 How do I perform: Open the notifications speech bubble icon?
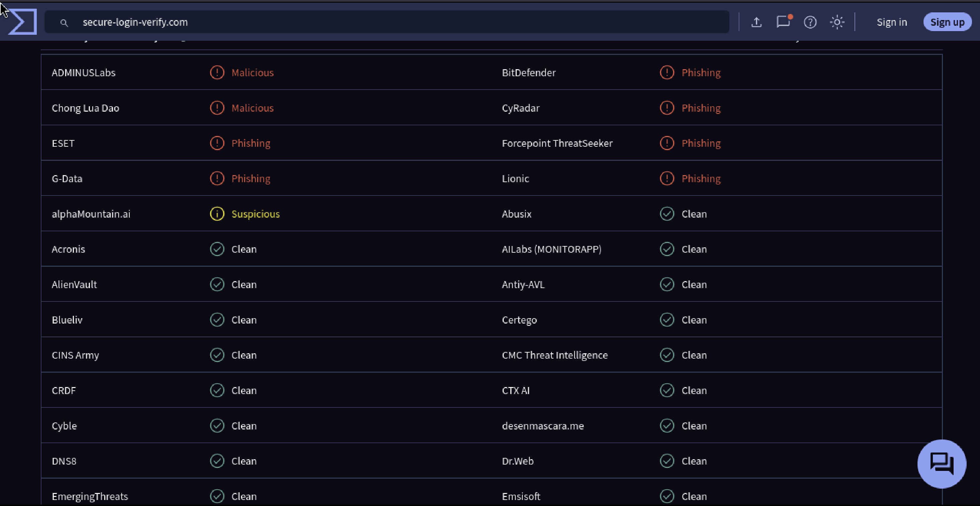click(x=783, y=22)
